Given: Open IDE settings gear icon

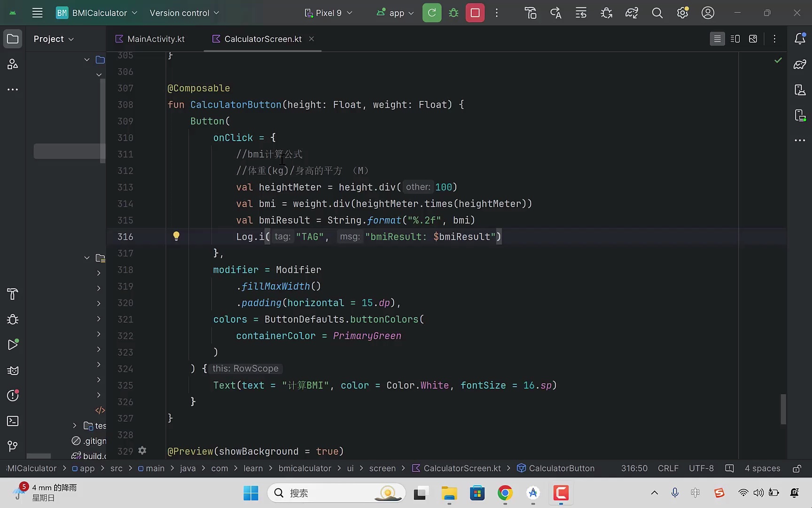Looking at the screenshot, I should tap(682, 13).
